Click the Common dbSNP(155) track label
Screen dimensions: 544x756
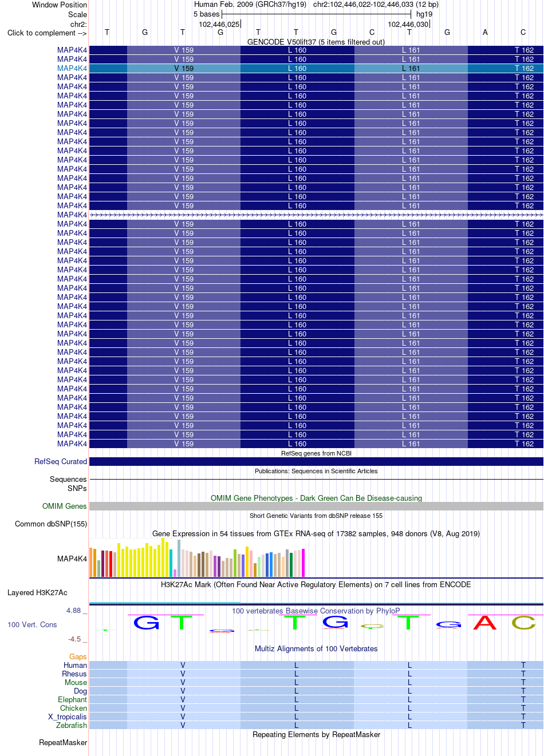coord(51,524)
